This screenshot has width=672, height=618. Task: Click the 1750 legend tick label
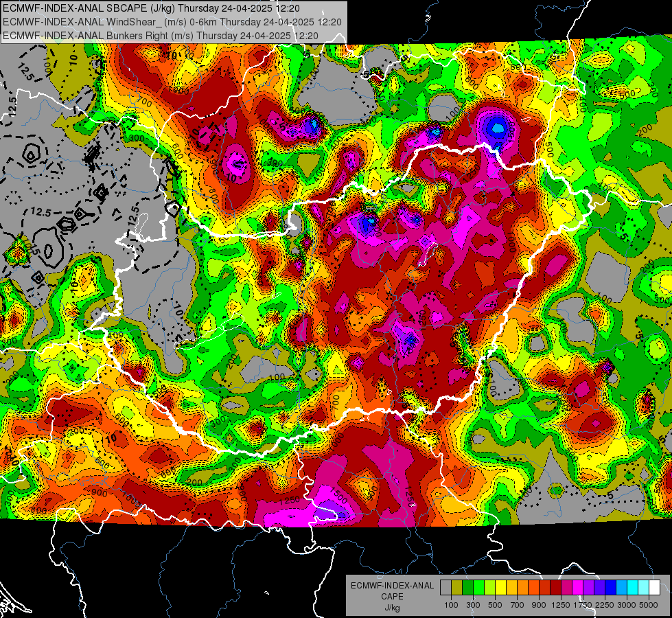point(583,605)
